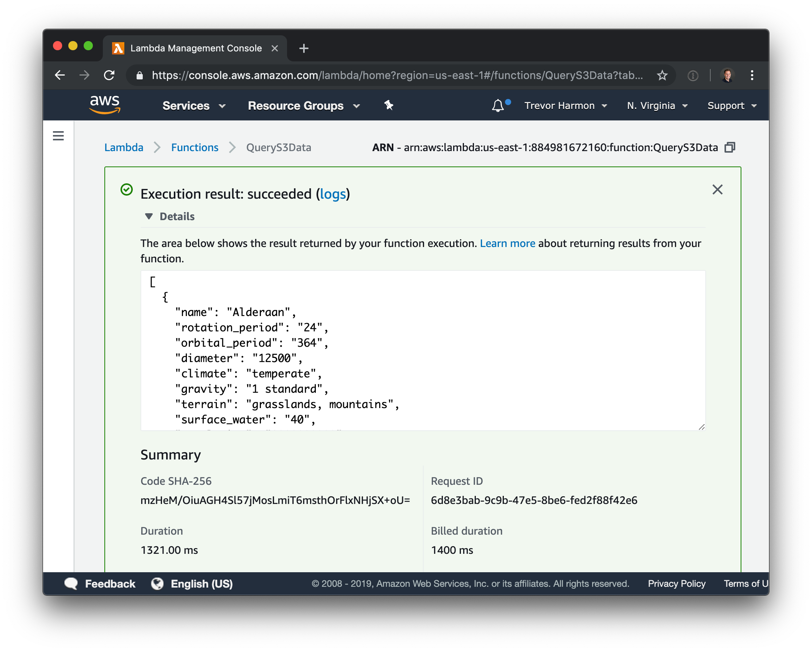Open the logs link in execution result

333,194
